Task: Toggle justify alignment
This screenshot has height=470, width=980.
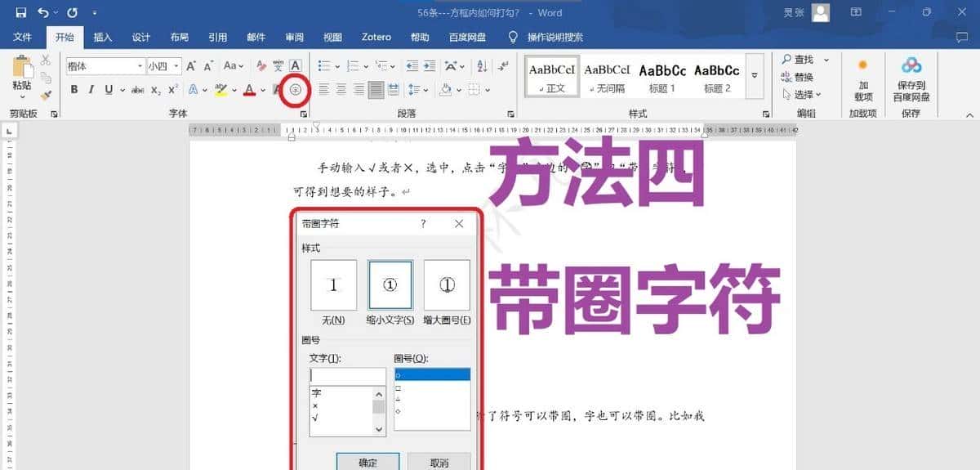Action: [x=376, y=90]
